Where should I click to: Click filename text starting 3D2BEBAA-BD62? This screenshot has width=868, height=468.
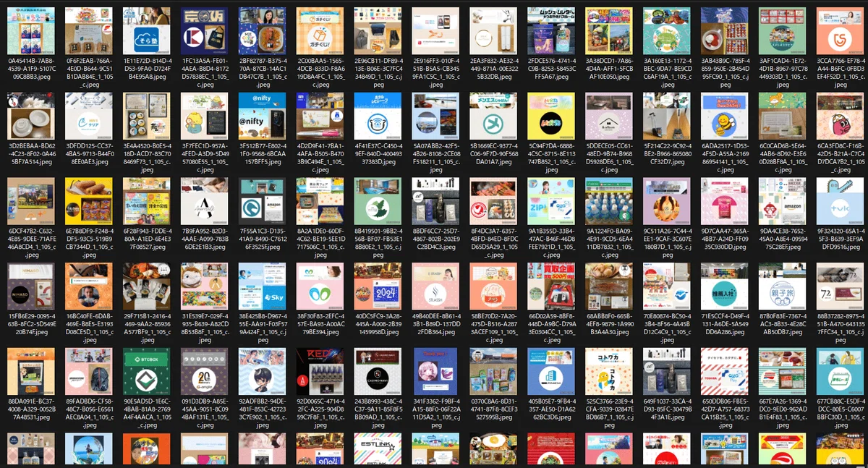(31, 153)
